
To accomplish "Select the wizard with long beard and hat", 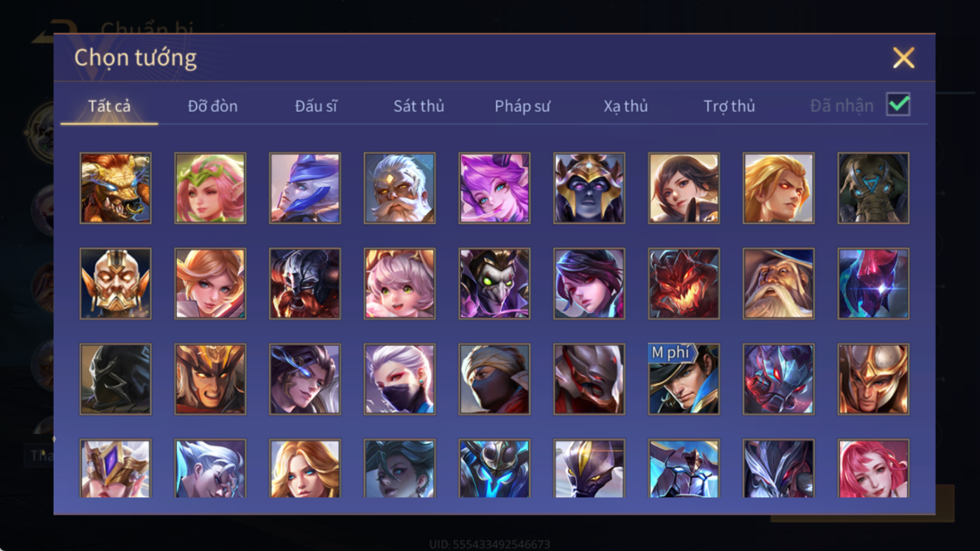I will click(x=778, y=284).
